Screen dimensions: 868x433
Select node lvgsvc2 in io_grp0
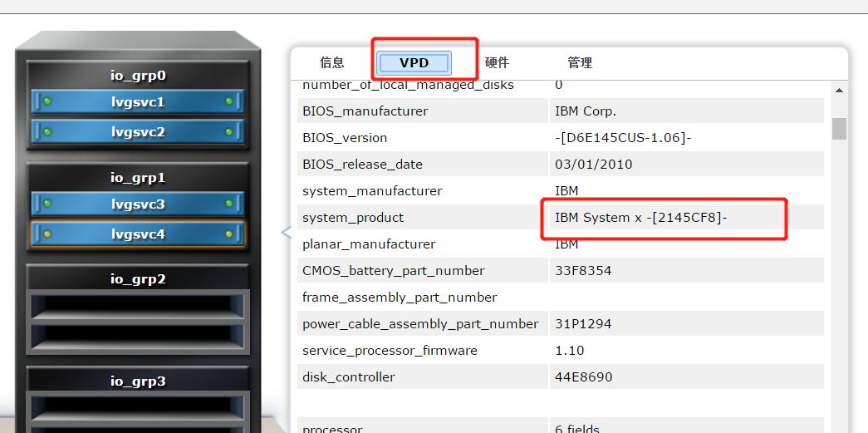point(138,131)
